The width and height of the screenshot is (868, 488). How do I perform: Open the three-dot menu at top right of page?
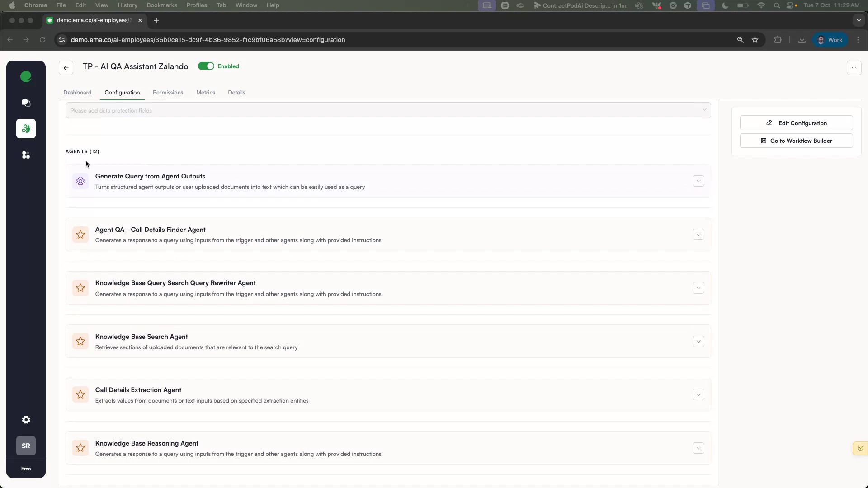[854, 68]
